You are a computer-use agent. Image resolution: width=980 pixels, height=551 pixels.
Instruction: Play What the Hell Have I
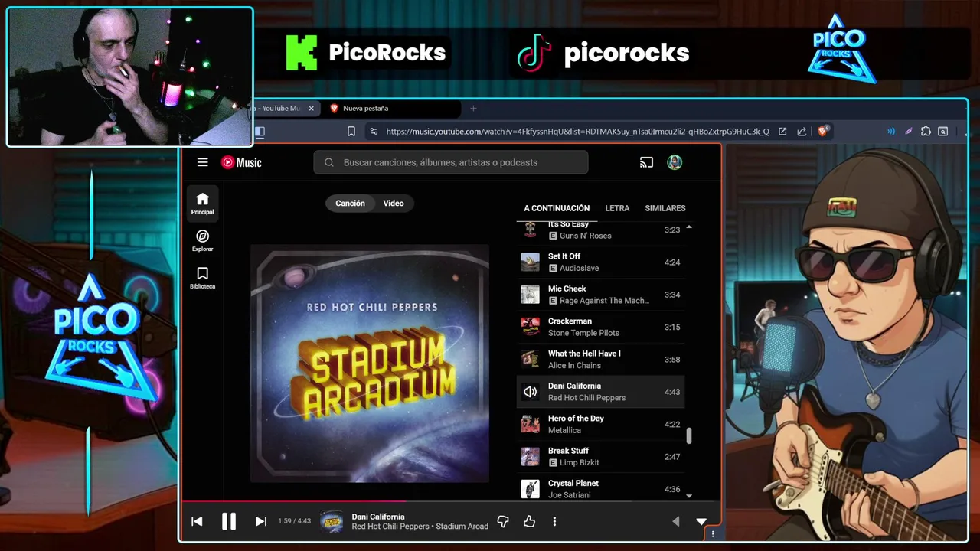point(601,359)
